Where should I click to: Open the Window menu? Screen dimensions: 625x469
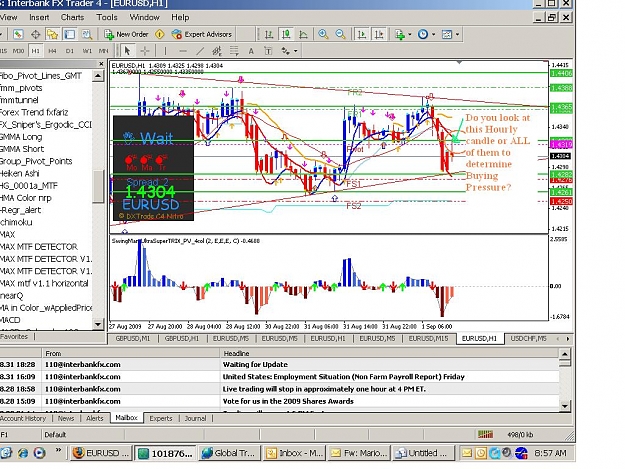coord(144,18)
